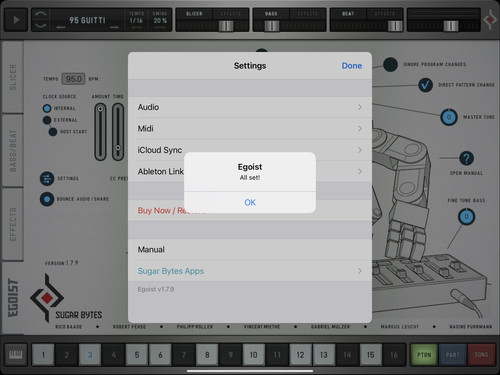Select pattern step 16
Viewport: 500px width, 375px height.
tap(394, 355)
